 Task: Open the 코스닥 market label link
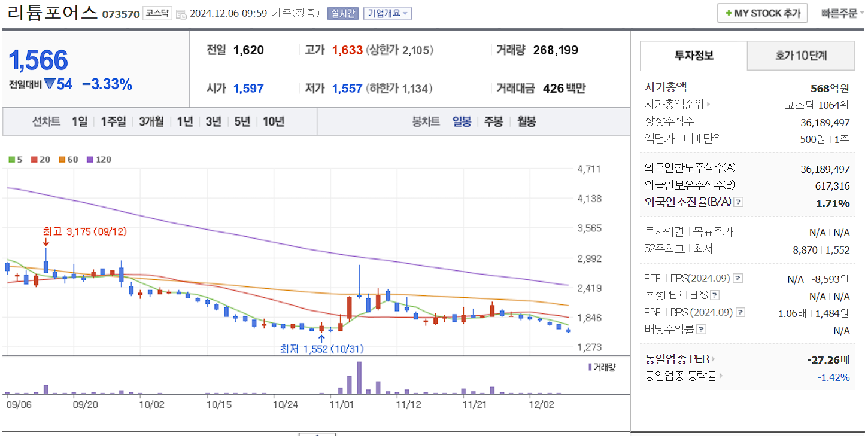[156, 13]
